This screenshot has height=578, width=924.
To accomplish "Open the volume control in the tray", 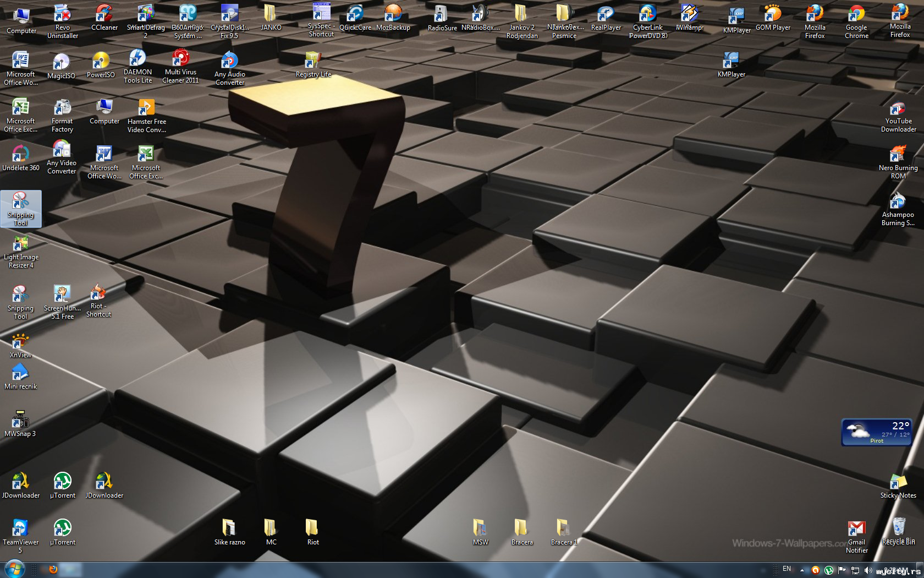I will (868, 570).
